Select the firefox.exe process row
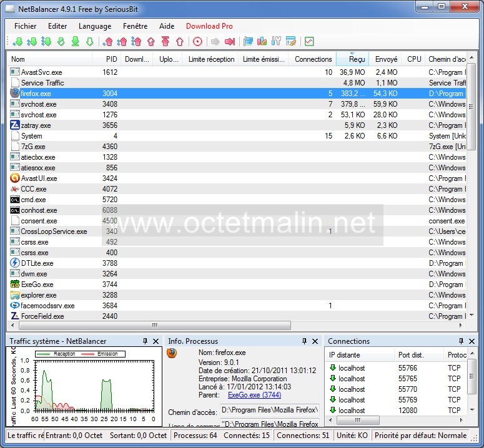 [x=237, y=94]
